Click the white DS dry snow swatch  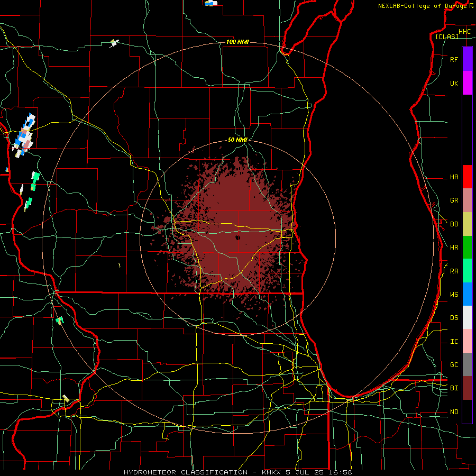click(467, 317)
